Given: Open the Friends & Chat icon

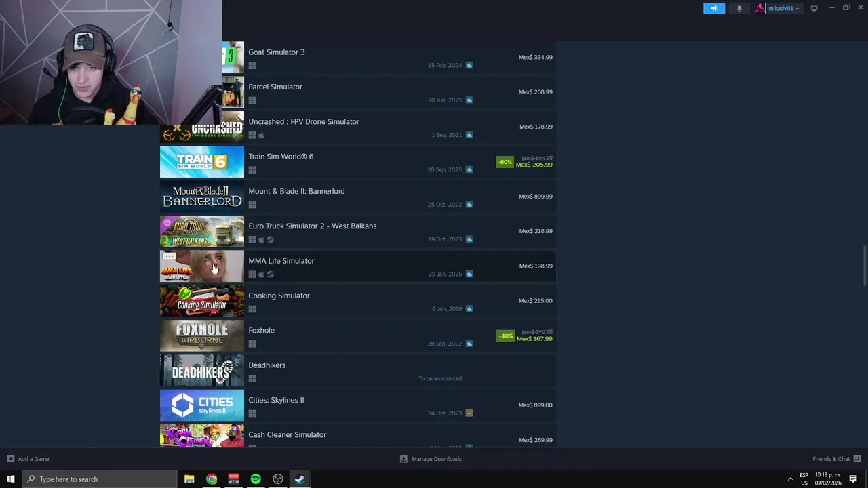Looking at the screenshot, I should coord(857,459).
